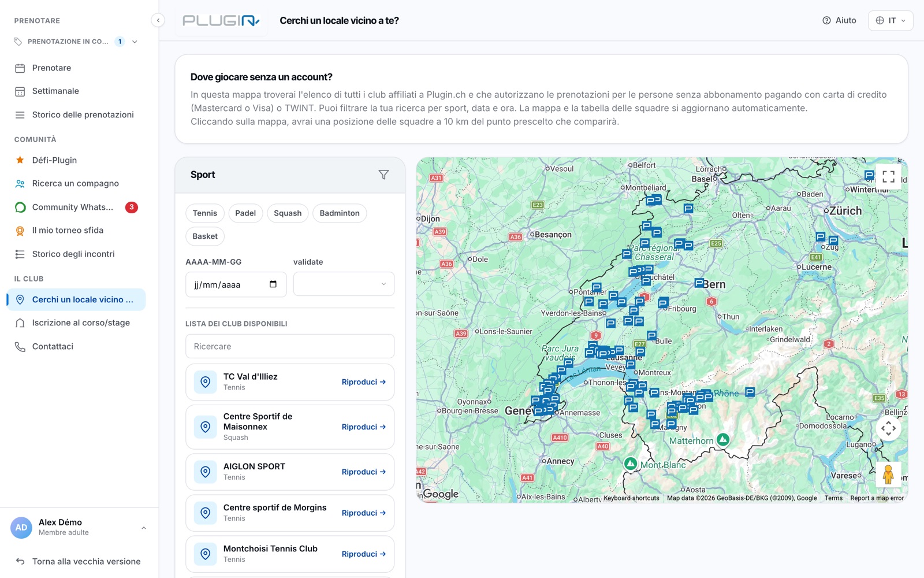Viewport: 924px width, 578px height.
Task: Click the PLUGIN logo
Action: (221, 21)
